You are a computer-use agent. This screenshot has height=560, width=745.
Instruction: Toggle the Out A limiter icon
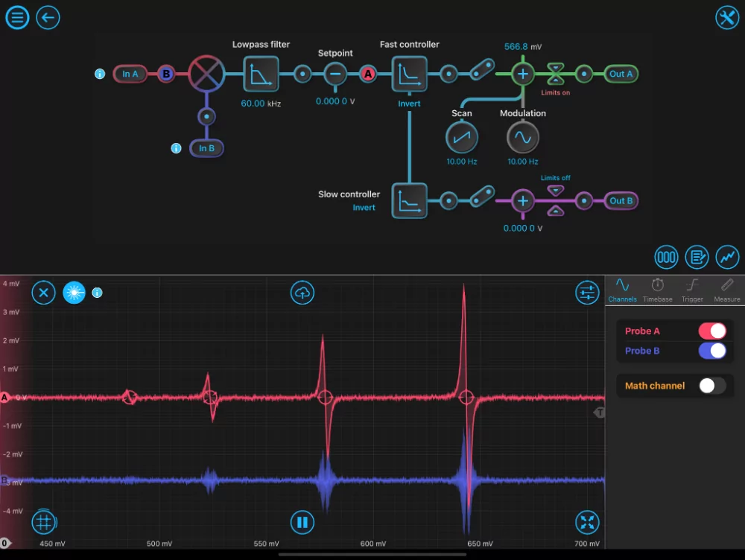click(556, 74)
